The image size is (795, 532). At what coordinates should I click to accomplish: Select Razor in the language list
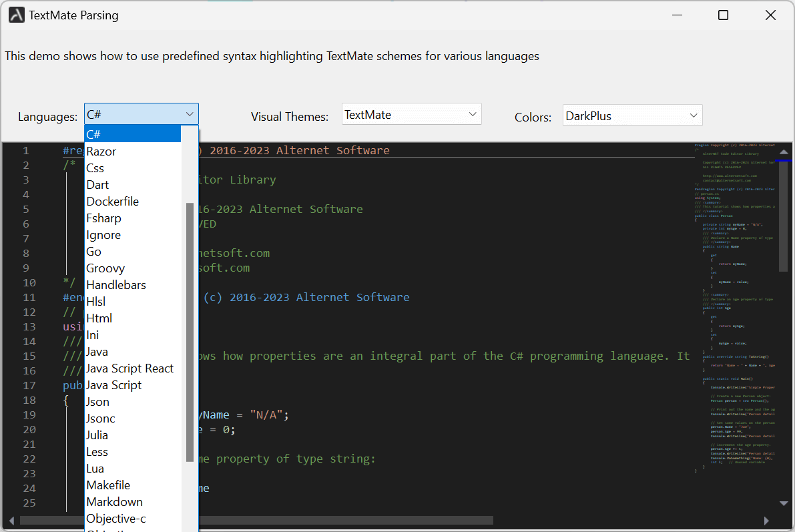pyautogui.click(x=133, y=151)
